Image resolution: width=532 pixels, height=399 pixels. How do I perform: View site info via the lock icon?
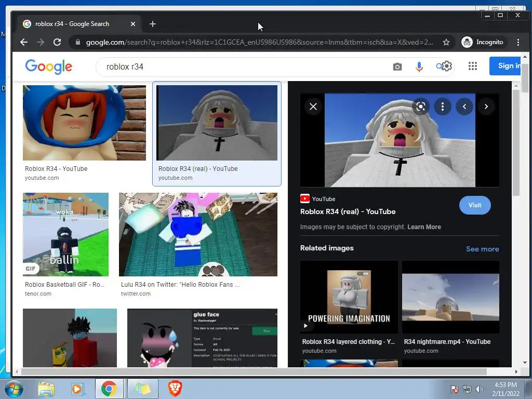point(78,42)
